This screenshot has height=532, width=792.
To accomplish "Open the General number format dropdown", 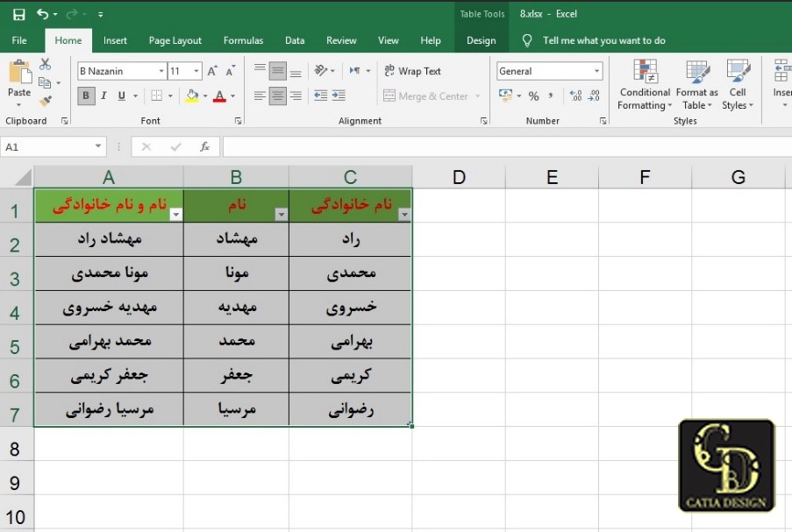I will (x=596, y=71).
